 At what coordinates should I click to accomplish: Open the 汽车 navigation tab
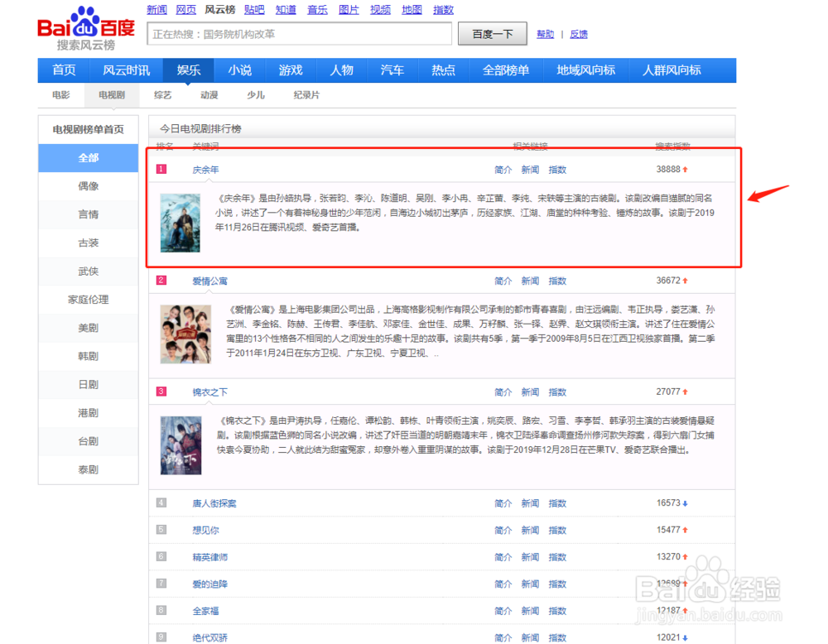[392, 70]
